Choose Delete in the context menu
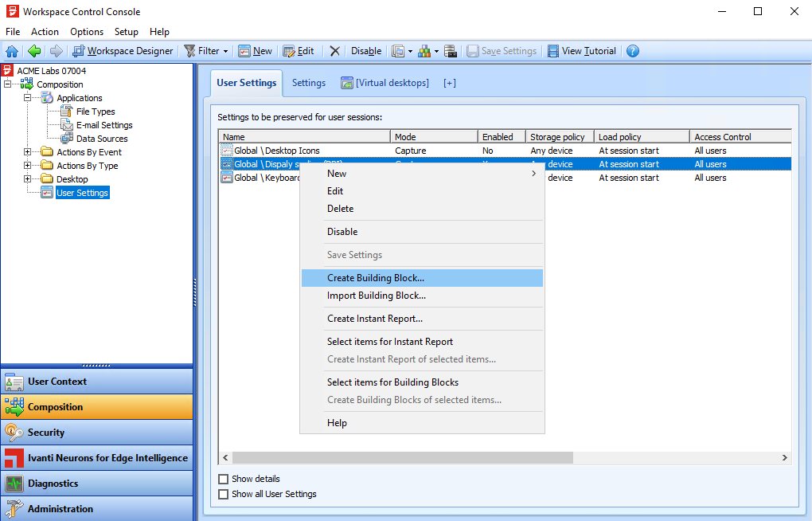Viewport: 812px width, 521px height. [422, 209]
